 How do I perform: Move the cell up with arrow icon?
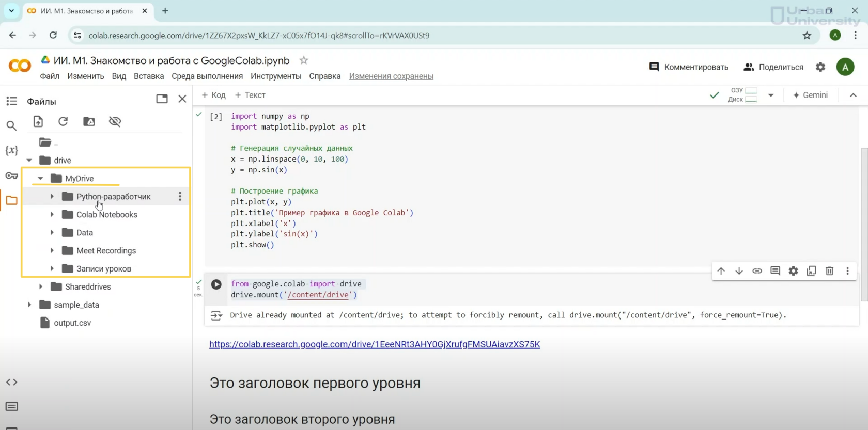click(721, 271)
